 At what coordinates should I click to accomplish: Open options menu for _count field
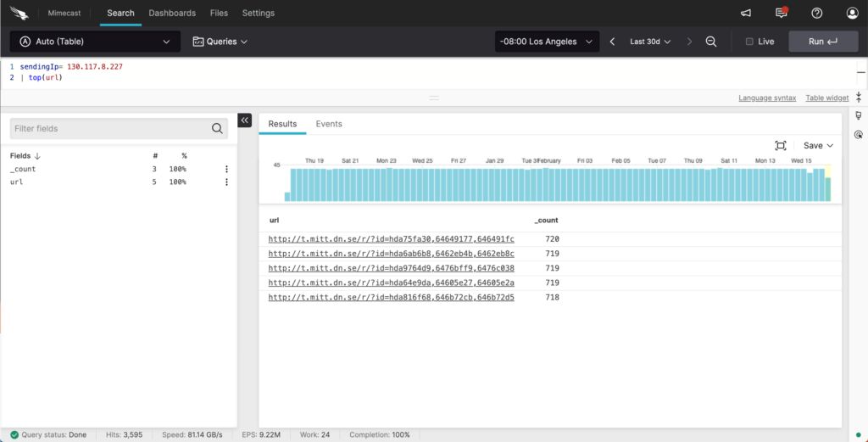(226, 169)
